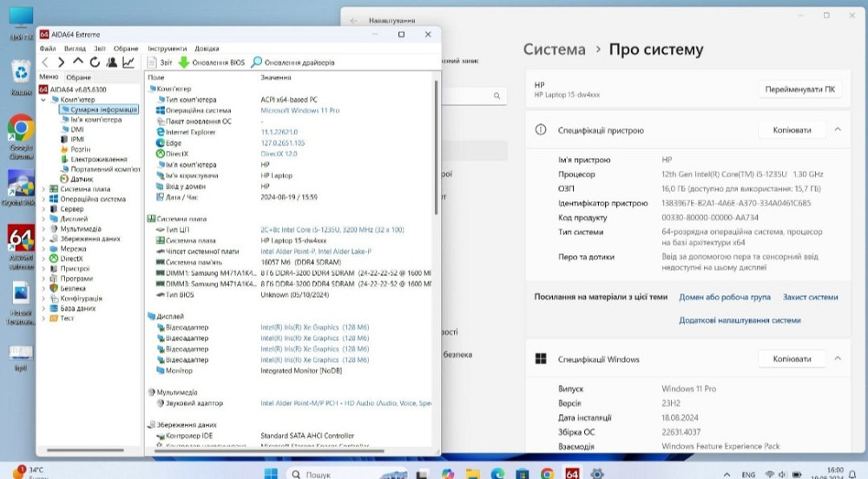Open Домен або робоча група link
Viewport: 868px width, 479px height.
point(725,297)
